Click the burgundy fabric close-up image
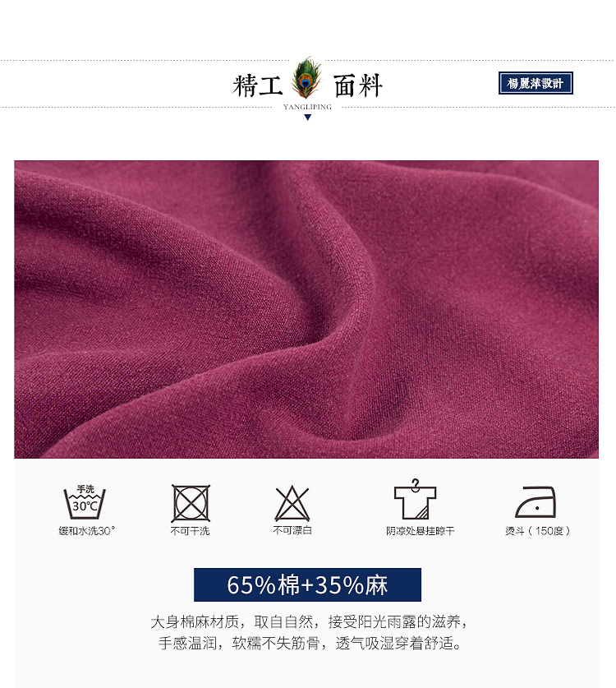 point(306,309)
